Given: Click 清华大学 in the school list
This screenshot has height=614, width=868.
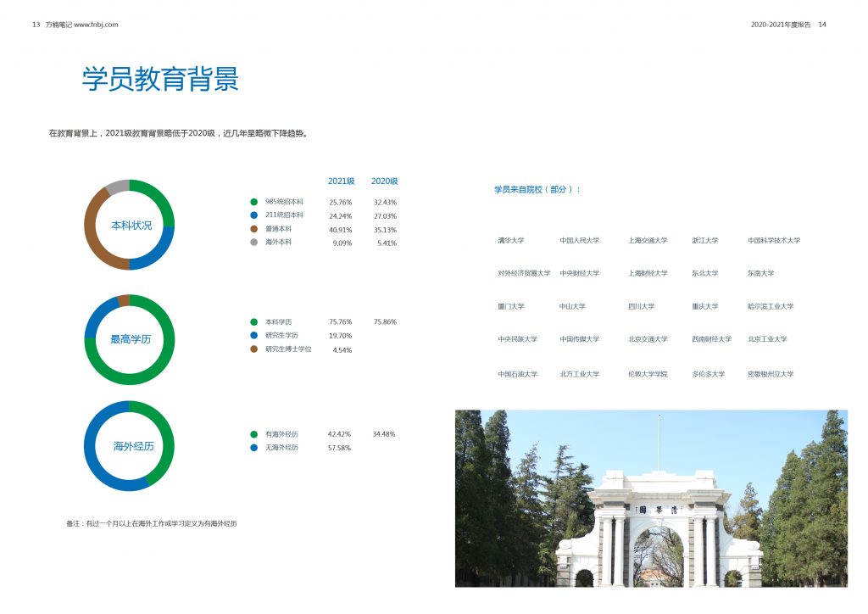Looking at the screenshot, I should (510, 240).
